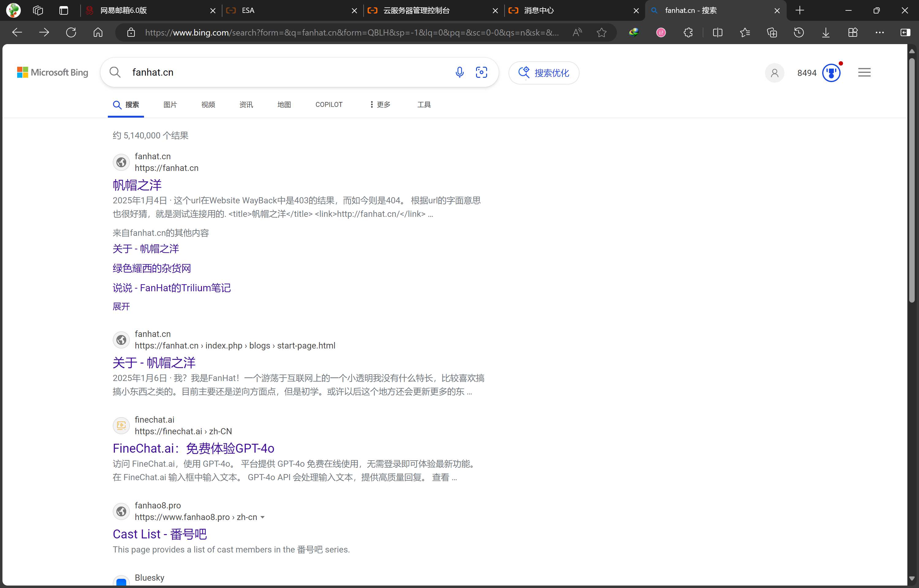Open Cast List - 番号吧 result
The height and width of the screenshot is (588, 919).
160,534
